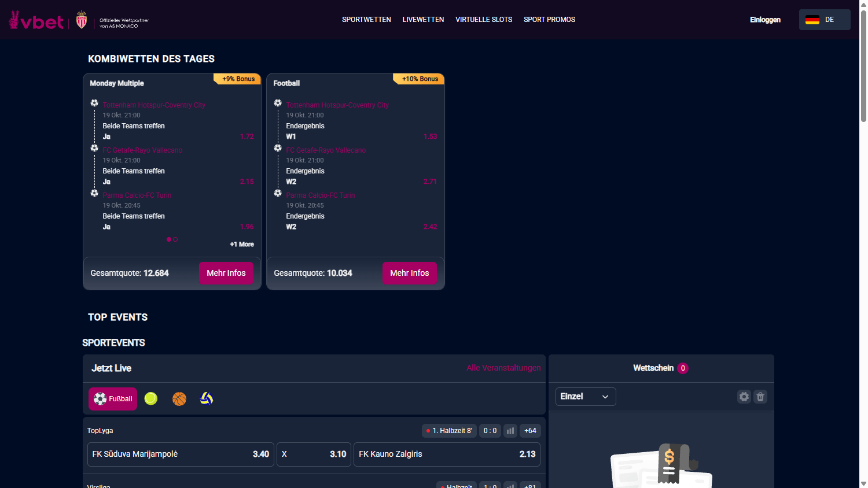Click the +10% Bonus badge
The image size is (868, 488).
[420, 79]
